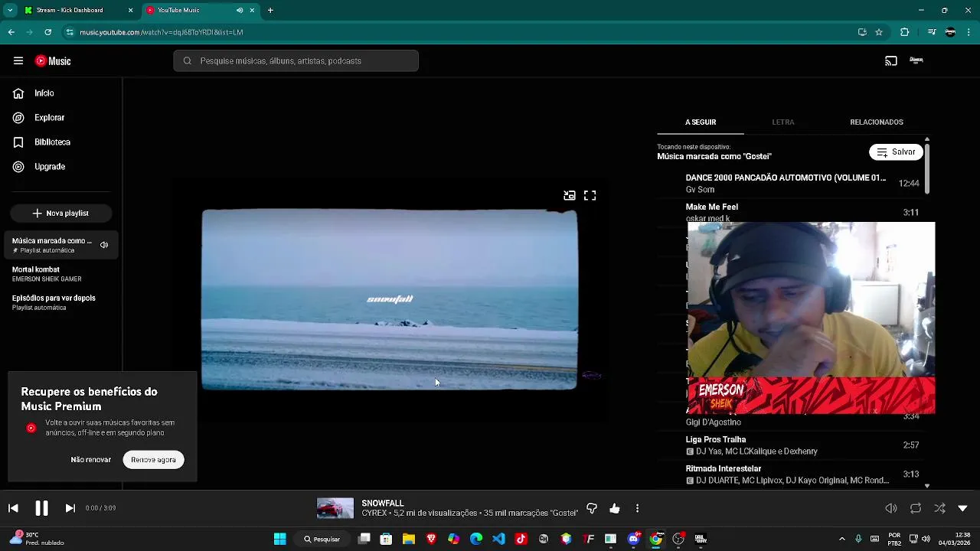This screenshot has height=551, width=980.
Task: Open Discord from taskbar
Action: point(633,540)
